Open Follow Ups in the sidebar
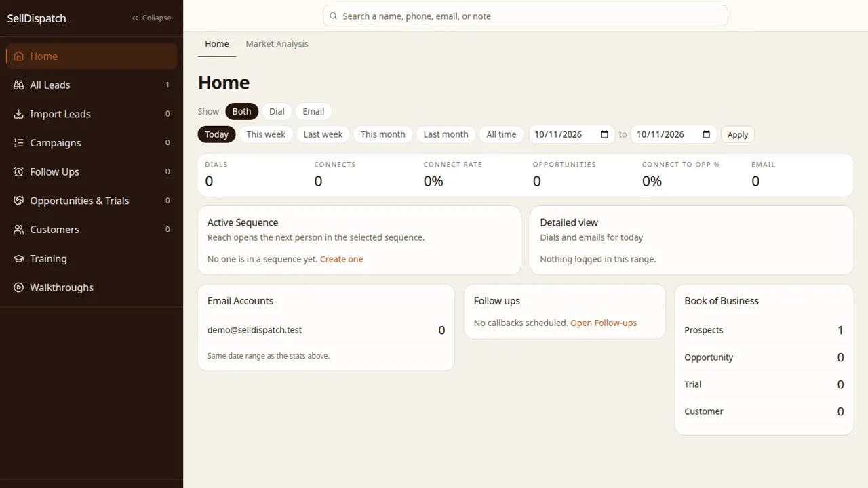 [x=92, y=171]
